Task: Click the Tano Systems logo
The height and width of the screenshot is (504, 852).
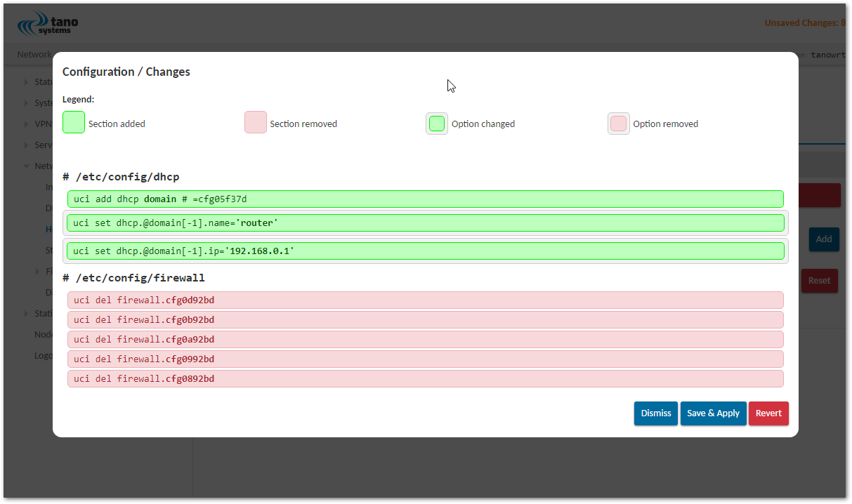Action: 48,25
